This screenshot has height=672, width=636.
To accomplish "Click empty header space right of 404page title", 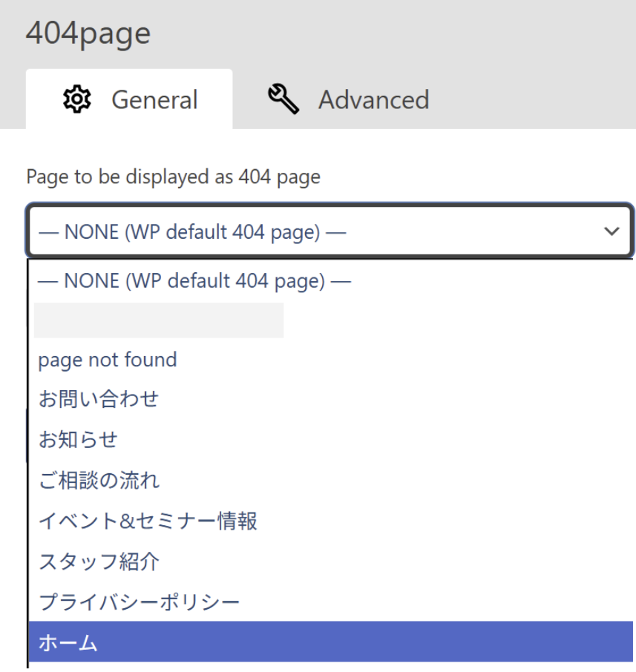I will 393,34.
